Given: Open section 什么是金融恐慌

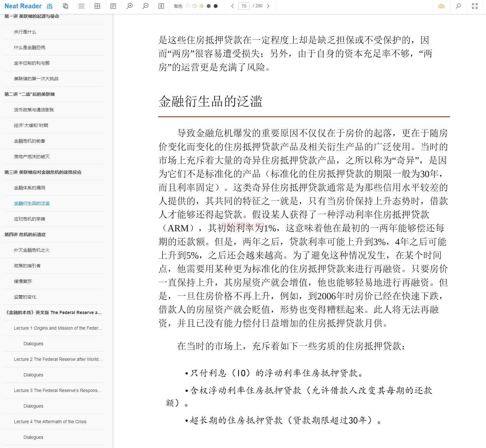Looking at the screenshot, I should click(30, 47).
